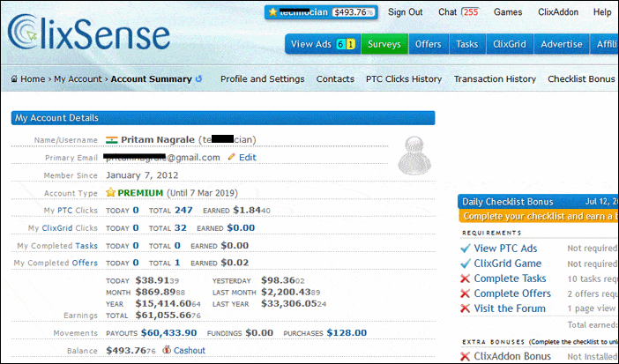Click the Premium gold star icon
Screen dimensions: 619x364
[x=110, y=192]
